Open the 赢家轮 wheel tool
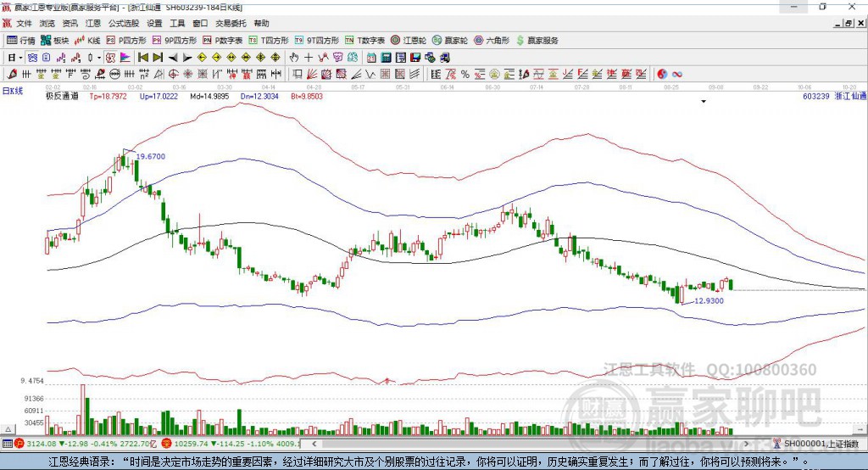This screenshot has height=470, width=868. click(450, 41)
